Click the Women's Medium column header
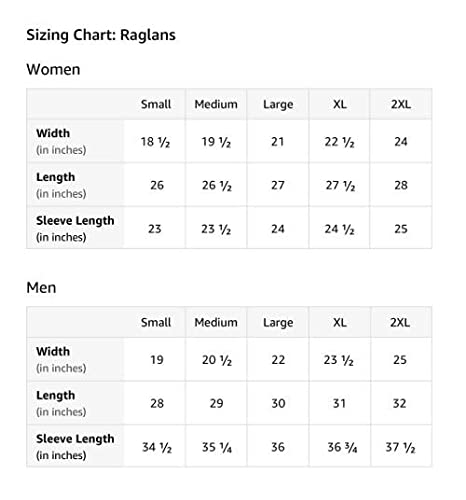Viewport: 466px width, 500px height. [216, 104]
